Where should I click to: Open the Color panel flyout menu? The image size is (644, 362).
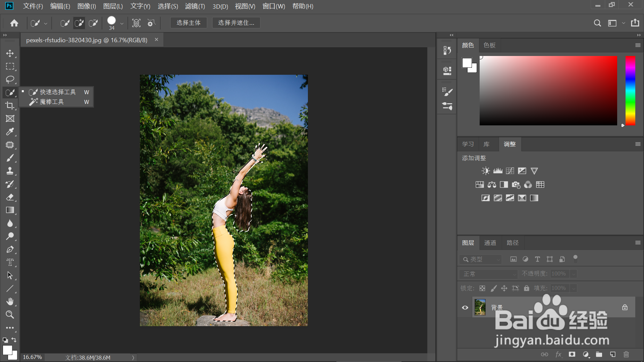coord(638,45)
